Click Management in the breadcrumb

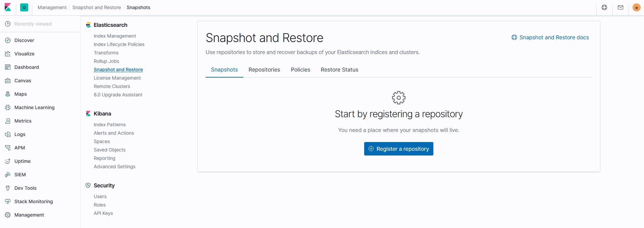52,7
